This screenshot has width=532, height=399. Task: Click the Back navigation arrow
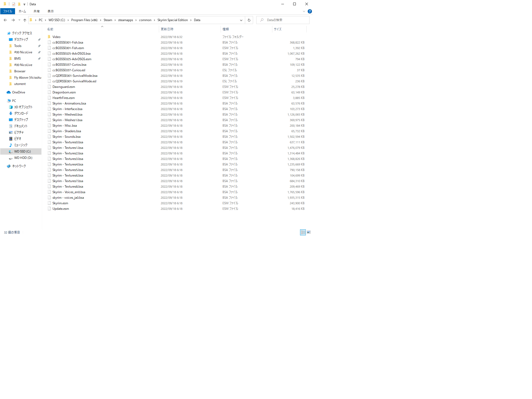pos(5,20)
